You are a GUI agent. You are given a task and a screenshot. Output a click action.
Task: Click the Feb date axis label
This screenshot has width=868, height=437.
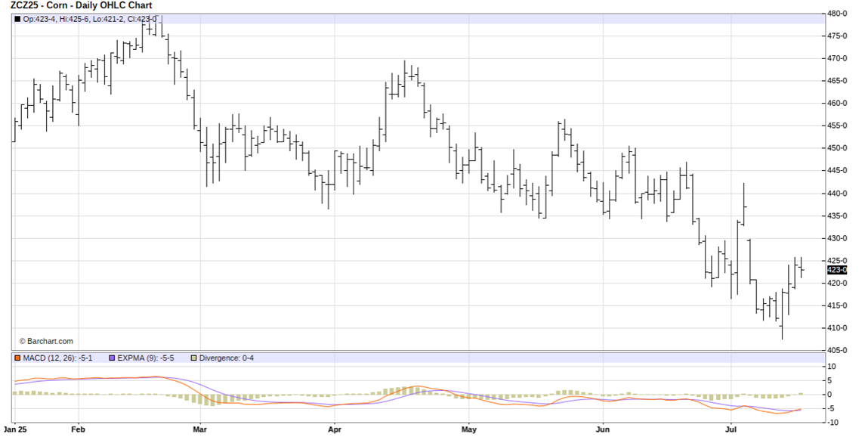tap(79, 429)
